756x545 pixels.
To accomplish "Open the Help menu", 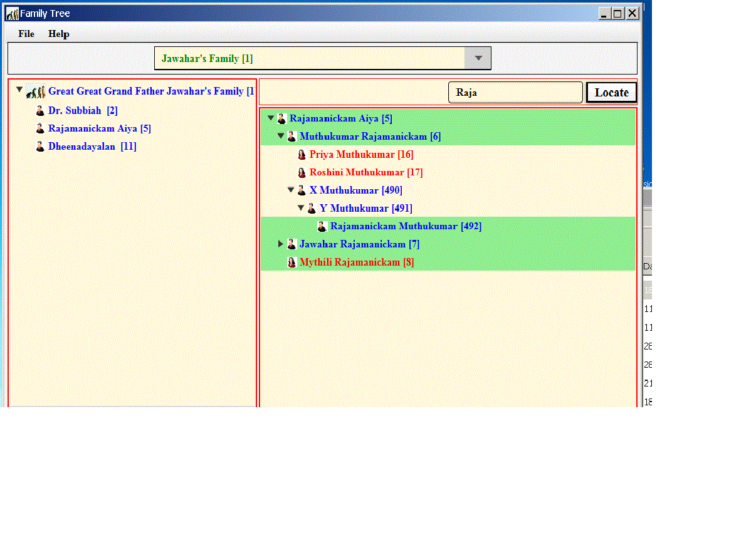I will (59, 34).
